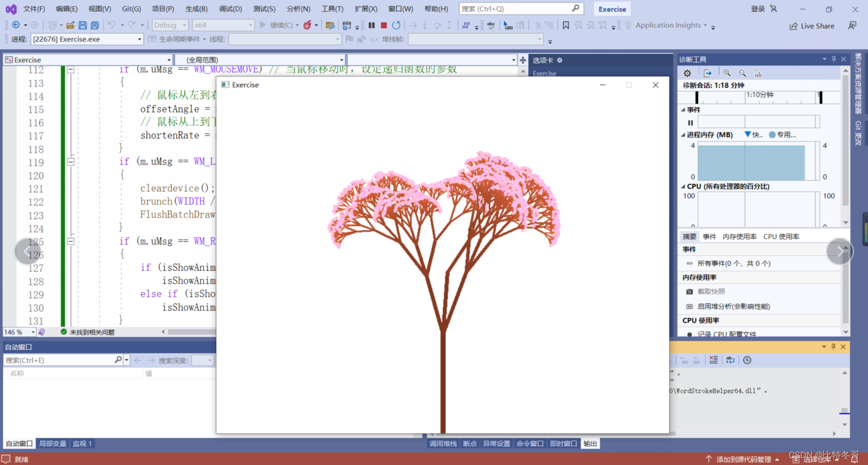Restart debugging with the circular arrow icon

(396, 25)
